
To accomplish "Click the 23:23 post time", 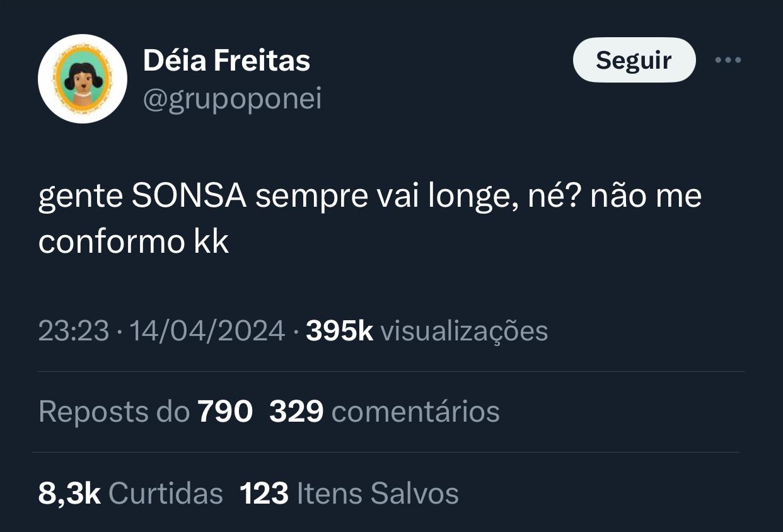I will 74,331.
